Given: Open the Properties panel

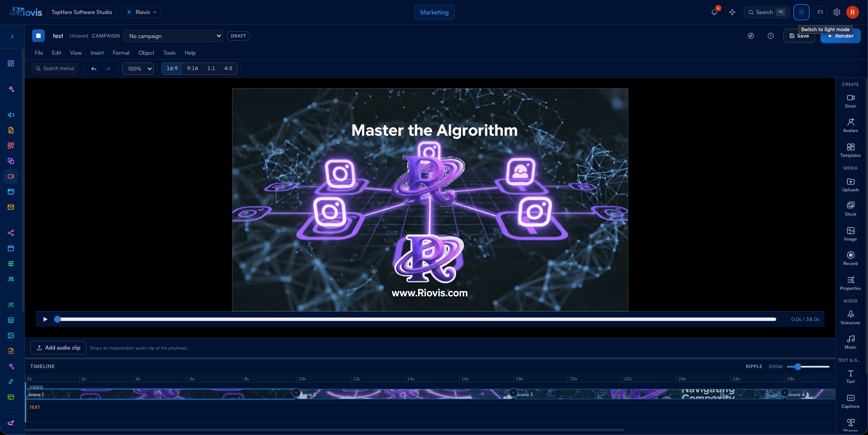Looking at the screenshot, I should click(850, 284).
